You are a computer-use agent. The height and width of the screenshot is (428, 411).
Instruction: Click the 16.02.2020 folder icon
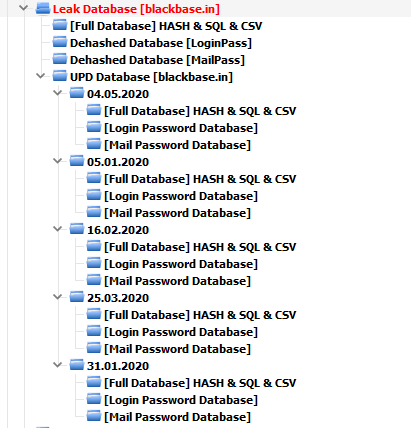77,229
